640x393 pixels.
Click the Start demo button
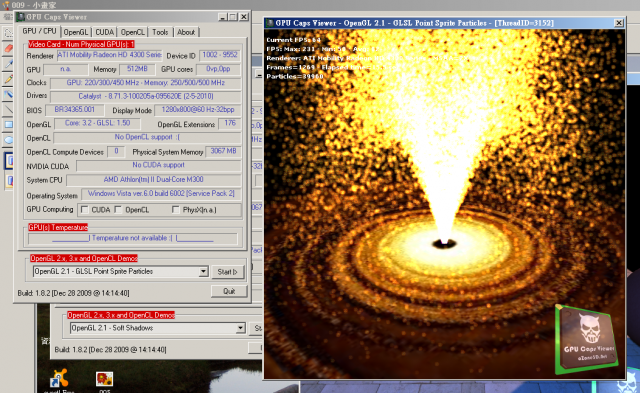[x=228, y=272]
